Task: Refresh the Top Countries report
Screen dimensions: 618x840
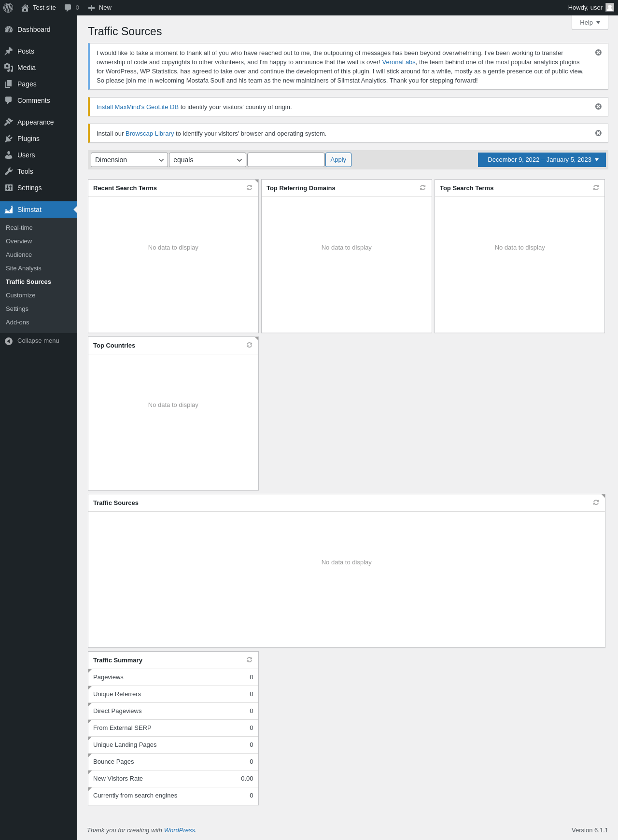Action: [250, 345]
